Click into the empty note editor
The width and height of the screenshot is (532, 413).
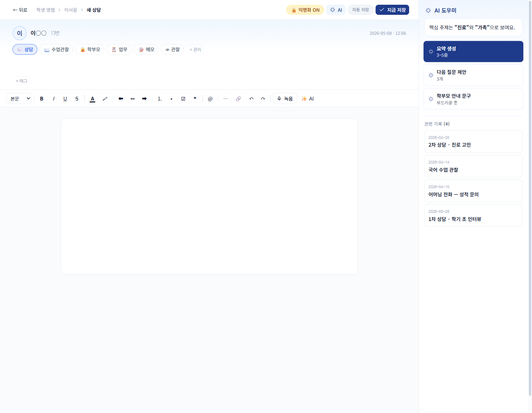(209, 196)
